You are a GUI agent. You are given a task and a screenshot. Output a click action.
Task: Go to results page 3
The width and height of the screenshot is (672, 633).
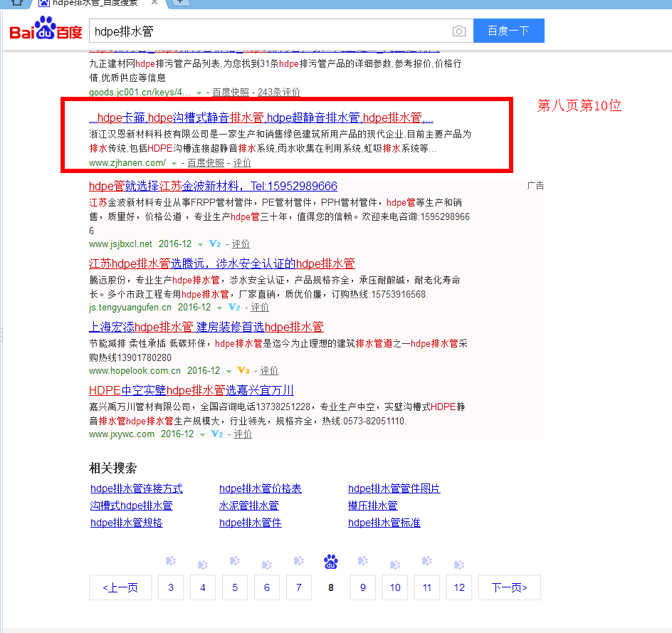pyautogui.click(x=171, y=587)
